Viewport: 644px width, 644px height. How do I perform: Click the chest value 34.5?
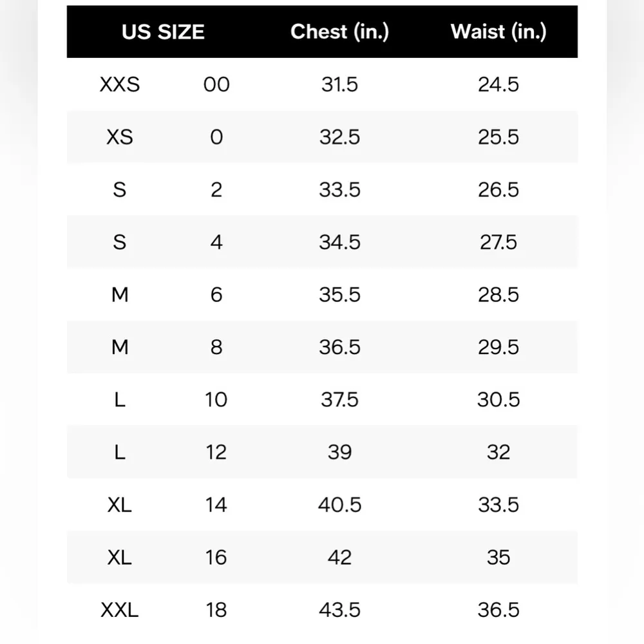(x=339, y=242)
